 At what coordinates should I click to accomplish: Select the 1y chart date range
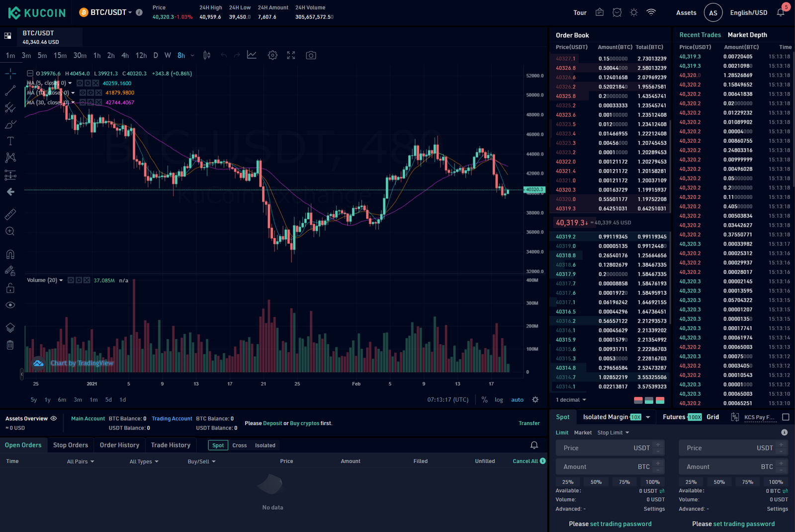[x=48, y=400]
